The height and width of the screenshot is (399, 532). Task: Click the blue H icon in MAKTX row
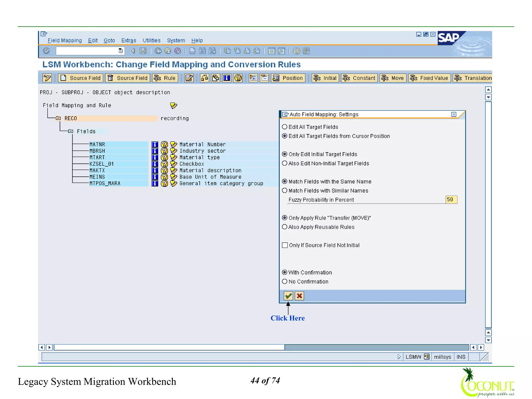(x=155, y=170)
